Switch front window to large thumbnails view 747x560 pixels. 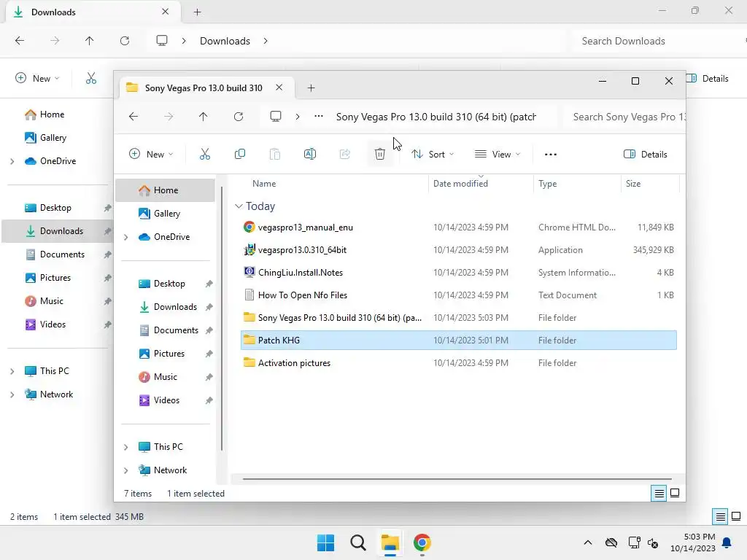point(675,493)
